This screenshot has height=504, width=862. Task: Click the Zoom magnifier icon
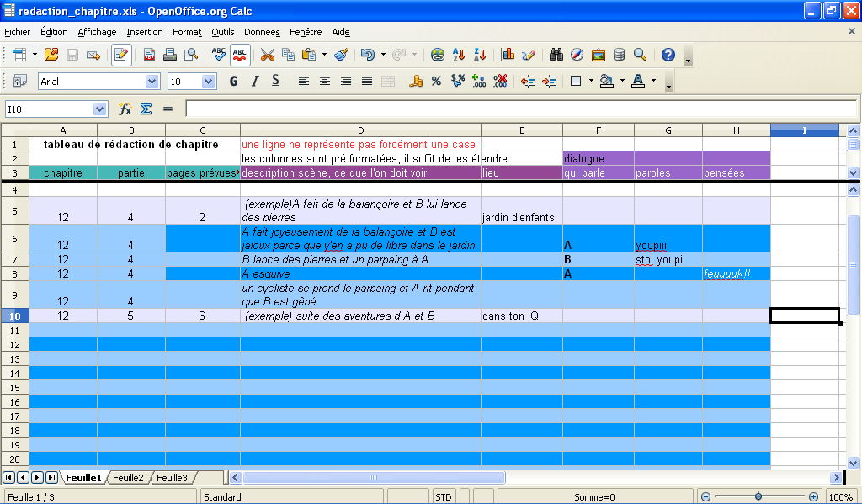tap(640, 55)
